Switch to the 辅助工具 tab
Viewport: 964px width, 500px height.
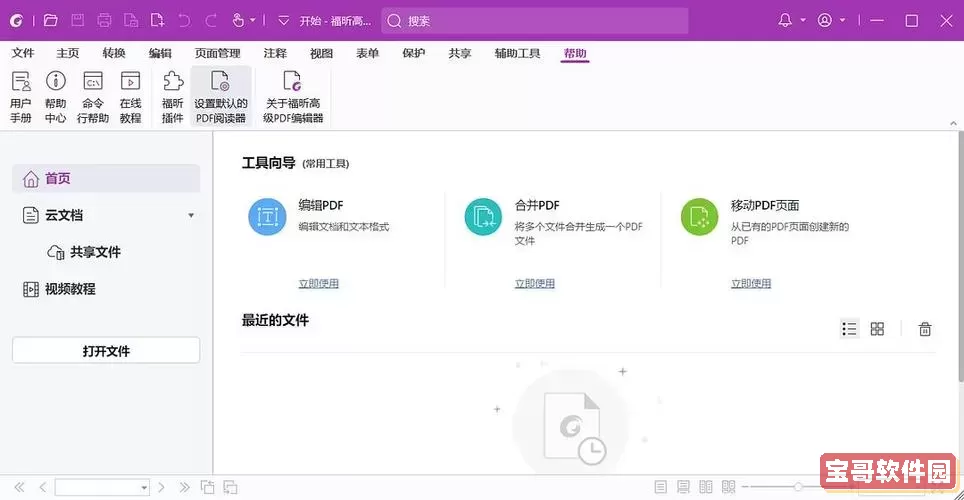click(517, 53)
